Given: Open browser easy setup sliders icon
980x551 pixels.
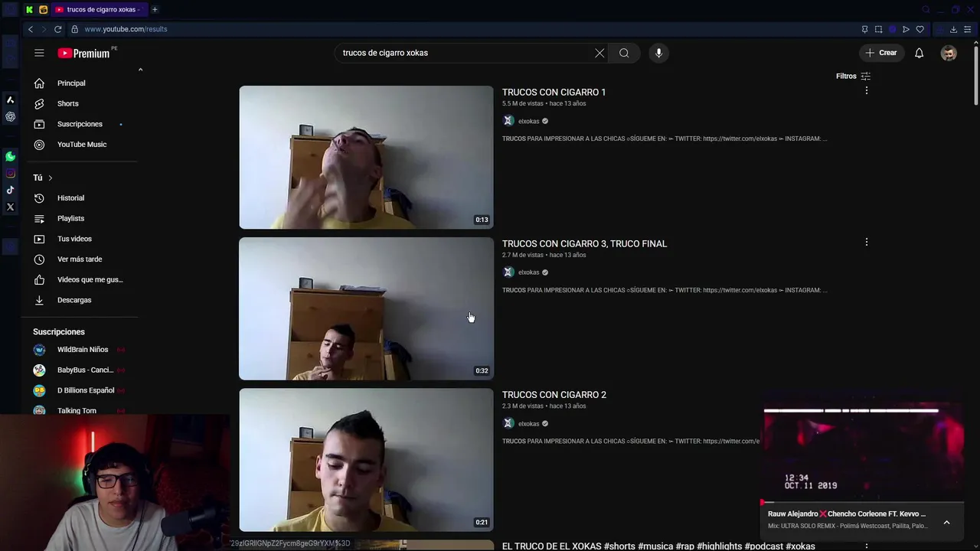Looking at the screenshot, I should 968,29.
